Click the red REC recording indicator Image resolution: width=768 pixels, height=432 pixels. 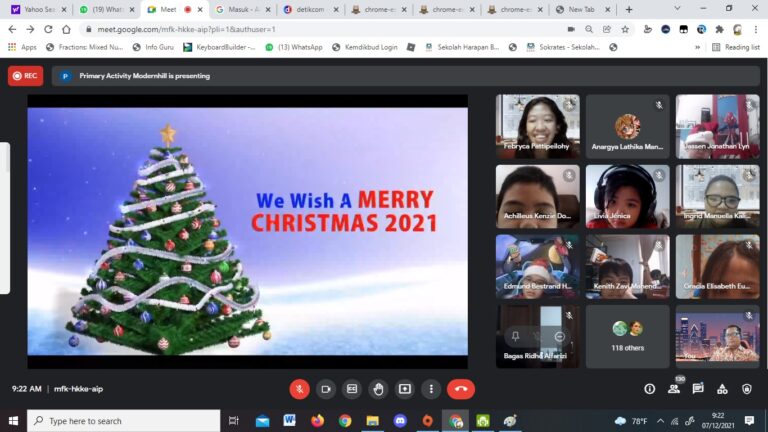[x=25, y=75]
